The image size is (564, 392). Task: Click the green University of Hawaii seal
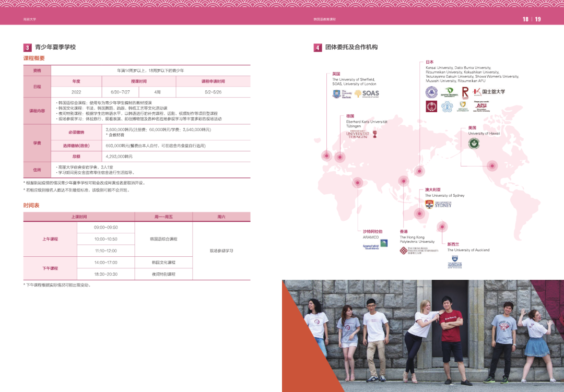pyautogui.click(x=474, y=144)
